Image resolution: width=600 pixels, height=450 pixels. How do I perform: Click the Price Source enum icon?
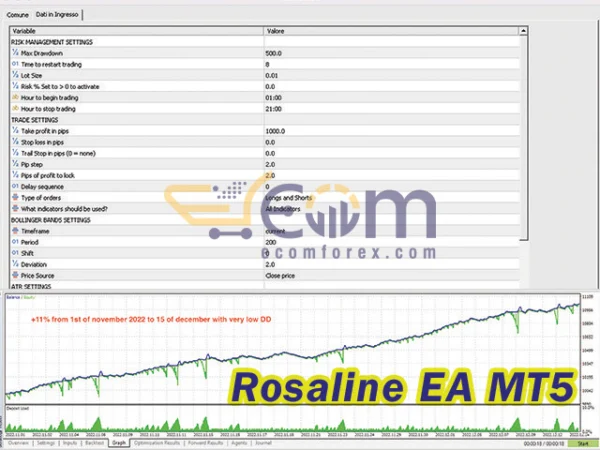pos(15,275)
